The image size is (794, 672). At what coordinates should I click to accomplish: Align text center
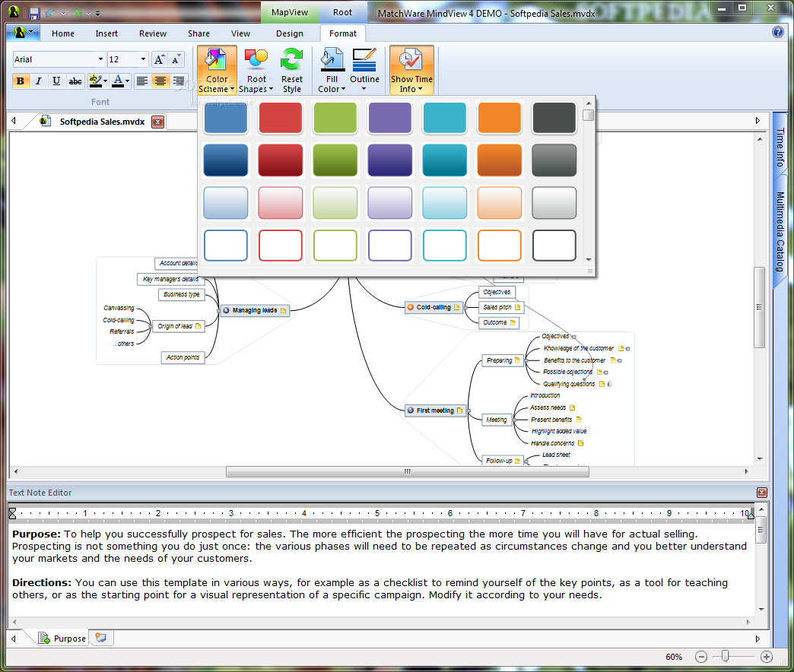point(160,81)
